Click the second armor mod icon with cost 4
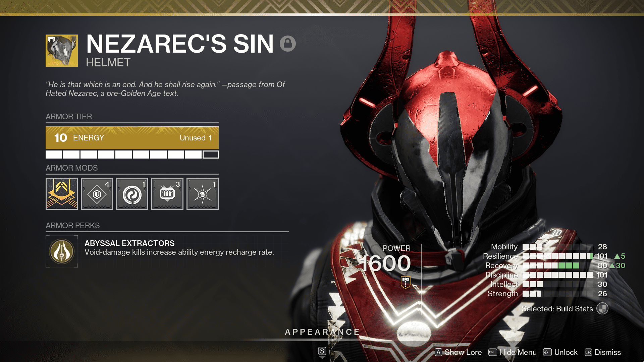The height and width of the screenshot is (362, 644). pyautogui.click(x=97, y=194)
